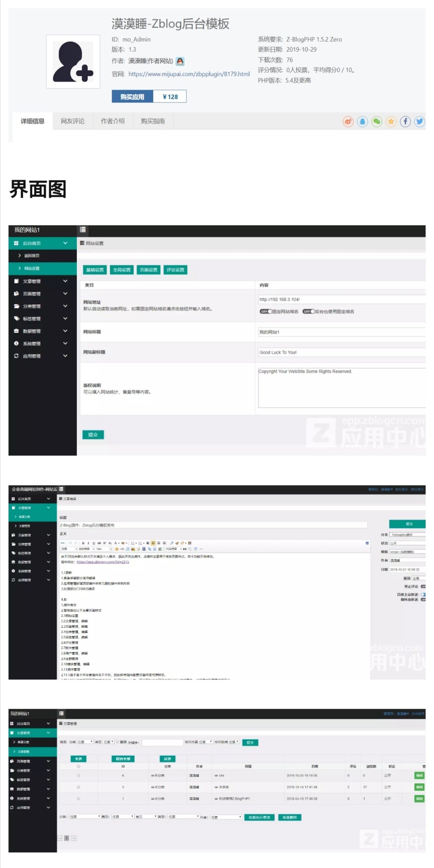Share to Qzone with the star icon
This screenshot has width=434, height=868.
click(391, 121)
